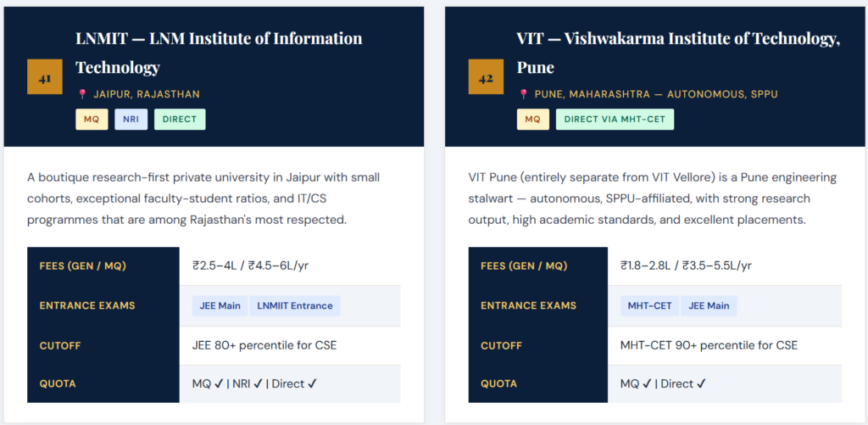Select the MQ tag on LNMIT card

(92, 119)
